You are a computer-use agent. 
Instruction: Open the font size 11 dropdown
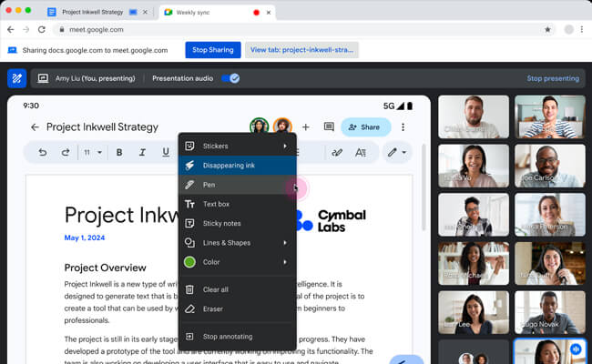coord(93,152)
